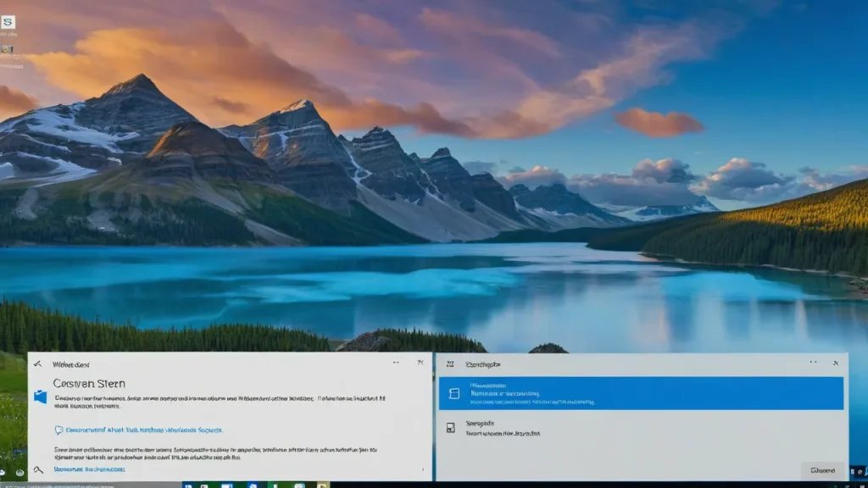868x488 pixels.
Task: Close the left window with its X button
Action: coord(420,363)
